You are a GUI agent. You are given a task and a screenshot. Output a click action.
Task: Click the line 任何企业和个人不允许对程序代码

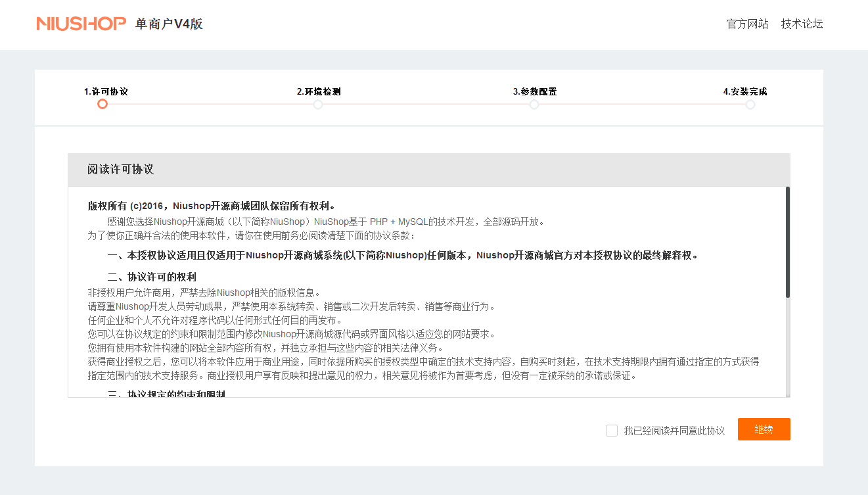(x=215, y=320)
